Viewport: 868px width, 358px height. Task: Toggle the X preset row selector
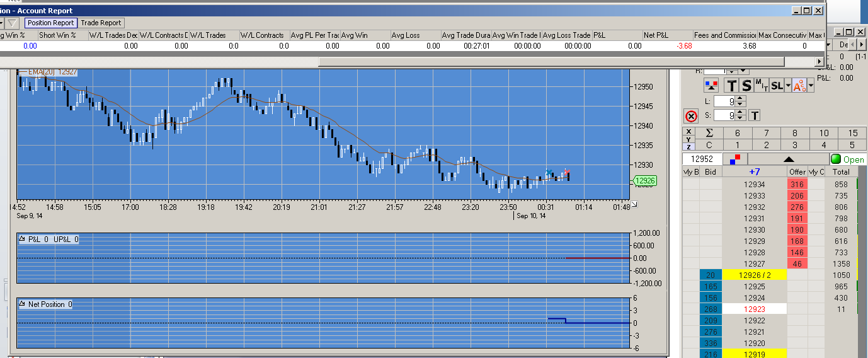(x=688, y=131)
